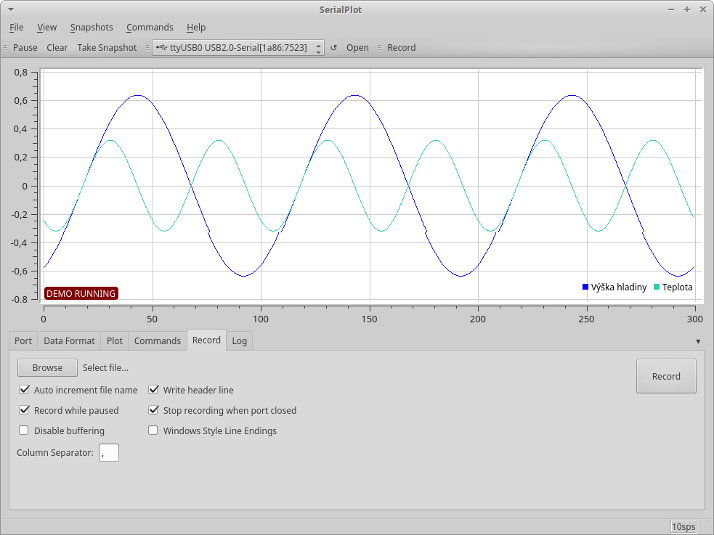Open the View menu
Viewport: 714px width, 535px height.
coord(47,27)
